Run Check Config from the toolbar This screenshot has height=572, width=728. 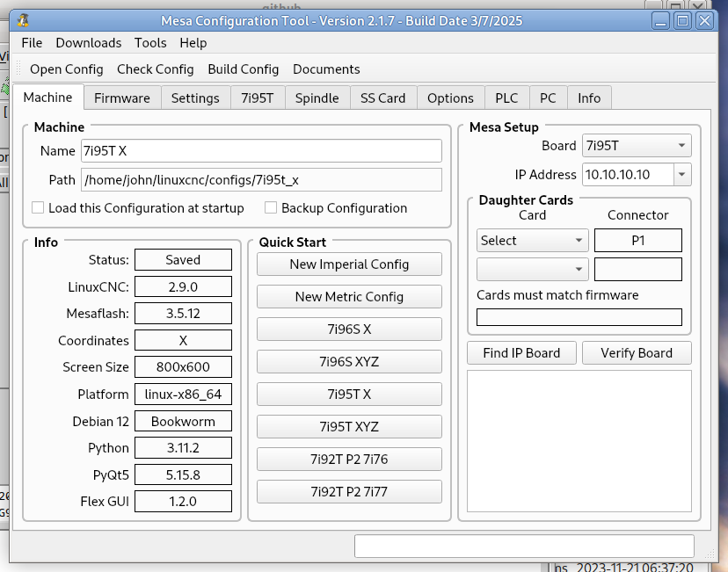click(x=155, y=69)
